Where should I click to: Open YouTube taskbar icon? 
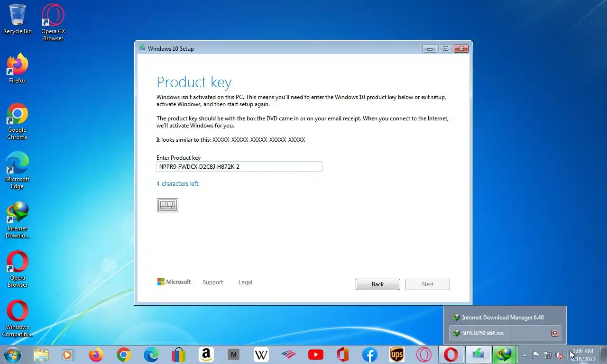pos(315,355)
